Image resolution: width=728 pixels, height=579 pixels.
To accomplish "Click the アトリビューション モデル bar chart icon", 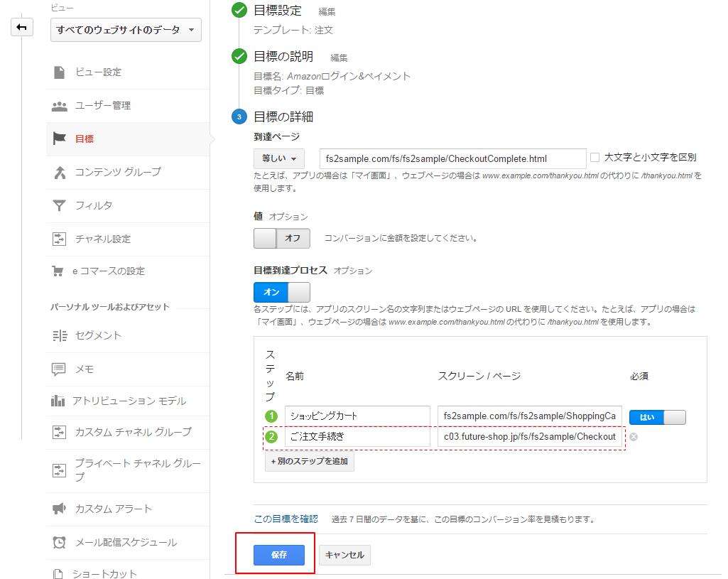I will pyautogui.click(x=58, y=401).
